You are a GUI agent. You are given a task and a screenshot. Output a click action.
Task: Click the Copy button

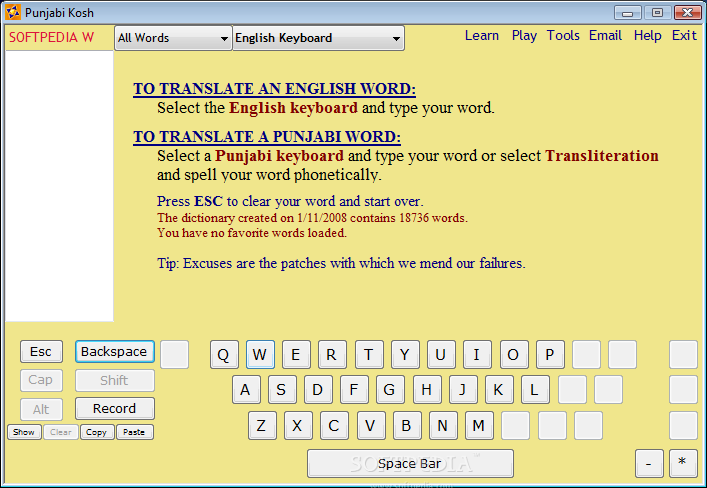click(97, 432)
